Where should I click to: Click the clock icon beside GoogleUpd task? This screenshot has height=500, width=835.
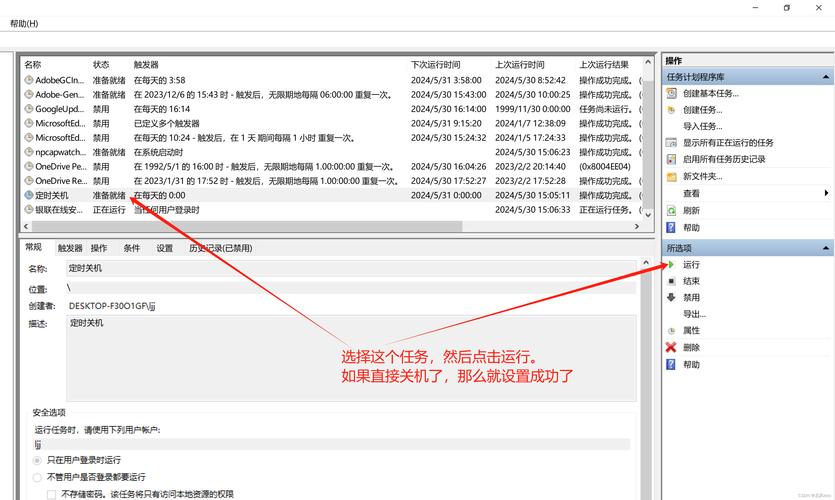coord(29,109)
